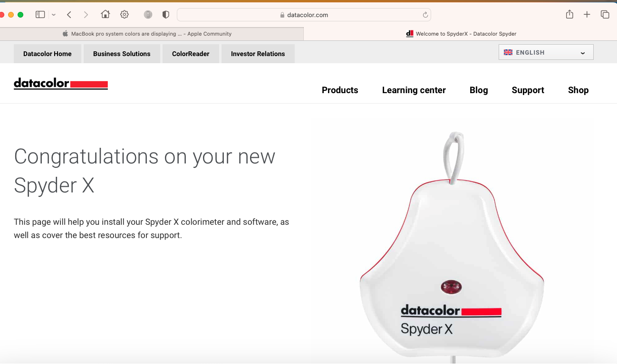Click the gear settings icon in the toolbar

pos(125,15)
